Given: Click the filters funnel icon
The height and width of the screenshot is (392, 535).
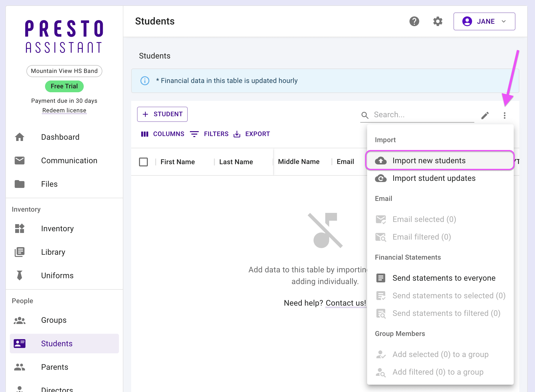Looking at the screenshot, I should click(x=194, y=134).
